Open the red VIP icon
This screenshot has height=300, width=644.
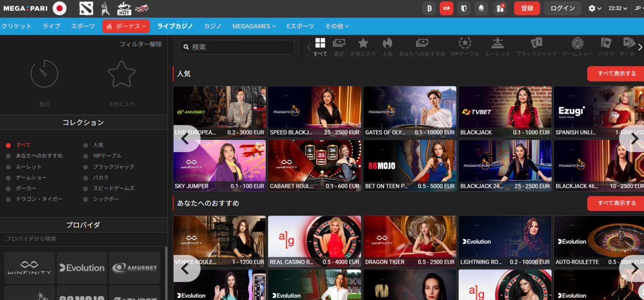(446, 8)
